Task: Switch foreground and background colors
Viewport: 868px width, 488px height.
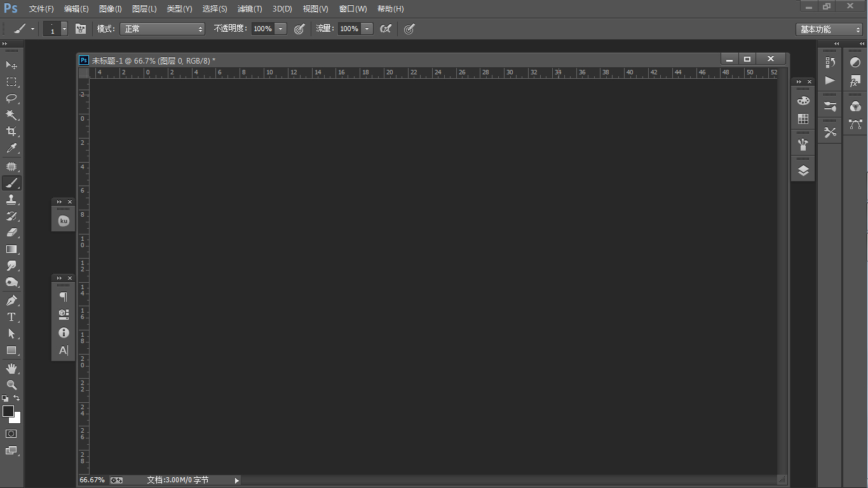Action: point(17,398)
